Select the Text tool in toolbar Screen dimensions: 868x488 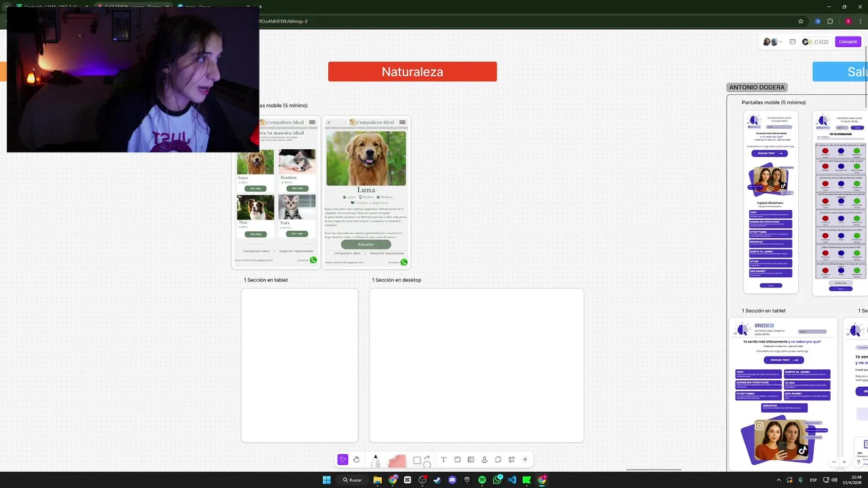click(443, 460)
